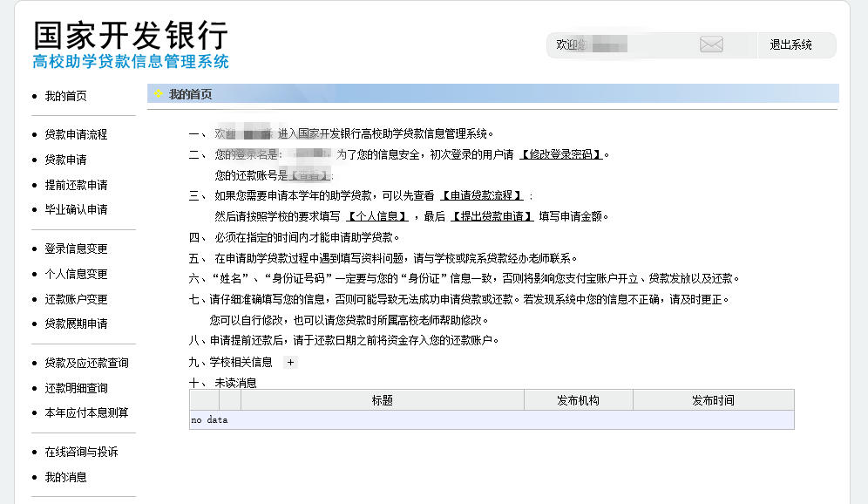Screen dimensions: 868x504
Task: Click the 九、学校相关信息 label
Action: point(230,362)
